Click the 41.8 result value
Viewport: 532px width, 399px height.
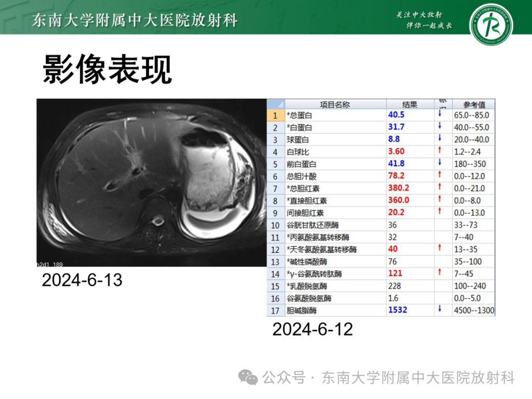coord(396,164)
